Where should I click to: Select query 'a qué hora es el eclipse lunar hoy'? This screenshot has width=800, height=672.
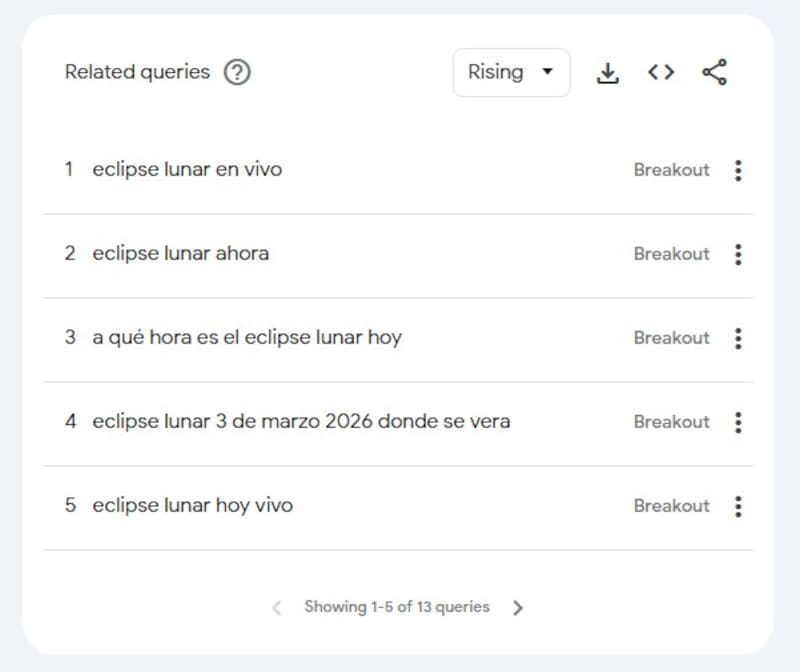(x=246, y=338)
